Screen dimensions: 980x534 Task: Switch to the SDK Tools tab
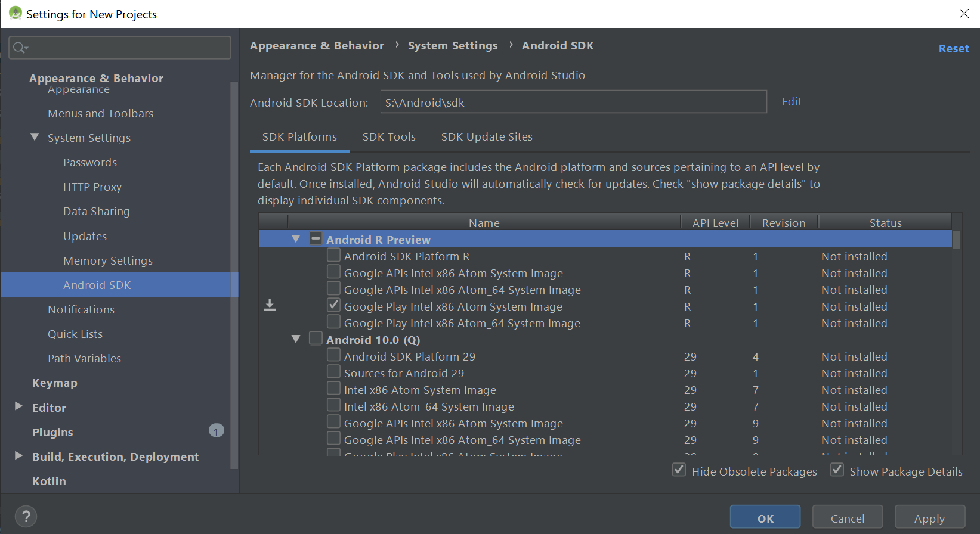[x=389, y=137]
